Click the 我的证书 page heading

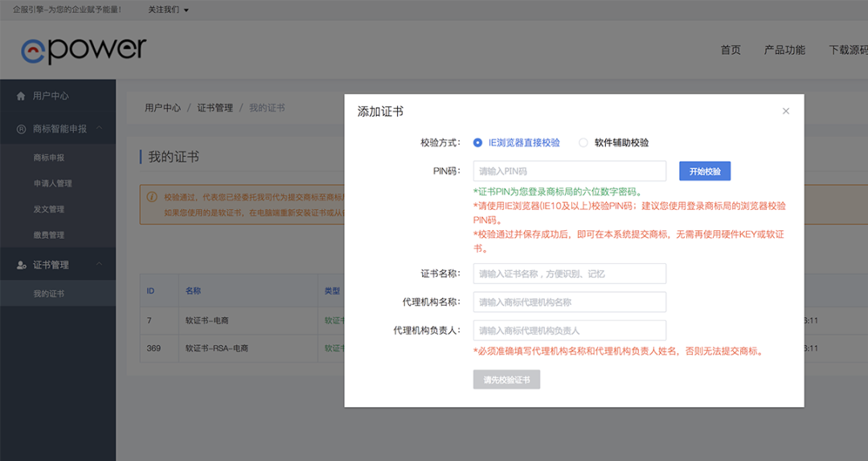click(x=174, y=157)
